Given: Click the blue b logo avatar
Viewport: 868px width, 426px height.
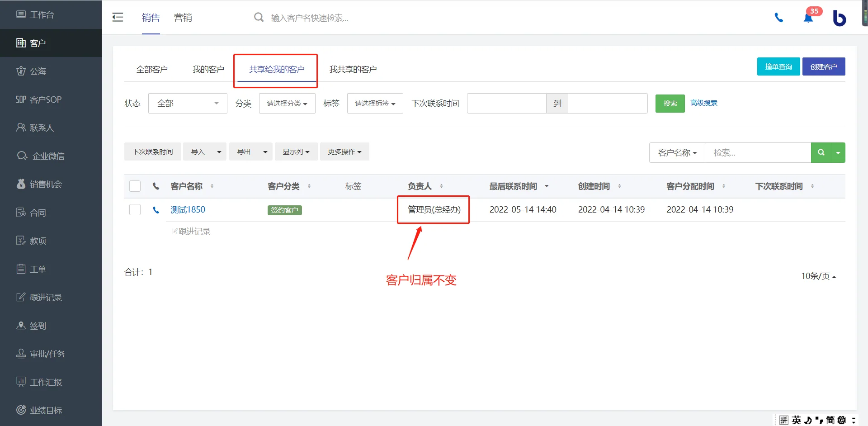Looking at the screenshot, I should click(839, 18).
